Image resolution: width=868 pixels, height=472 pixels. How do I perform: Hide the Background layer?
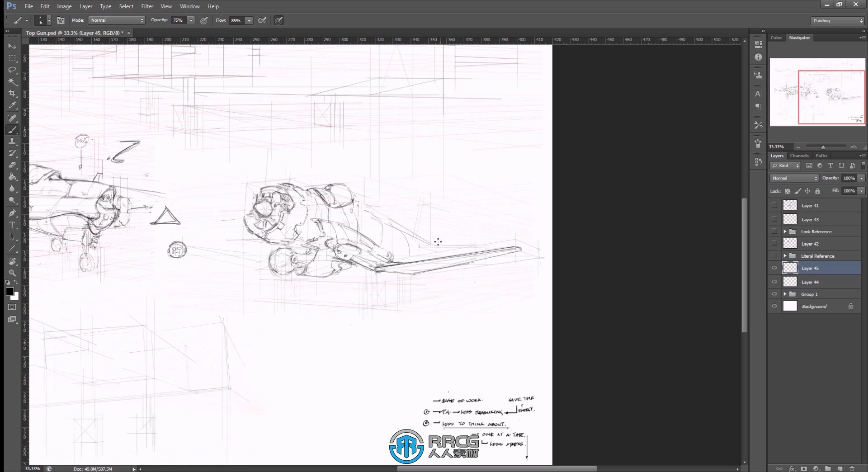point(774,306)
